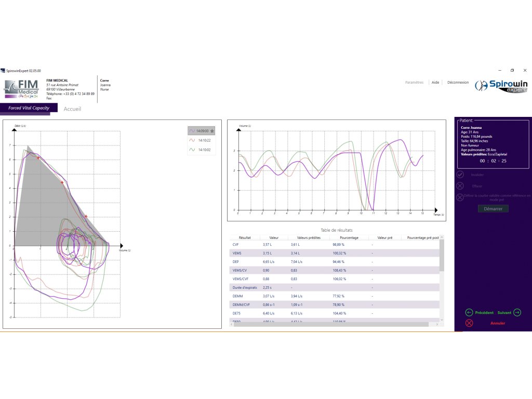Click the Suivant label
Viewport: 532px width, 399px height.
click(504, 313)
